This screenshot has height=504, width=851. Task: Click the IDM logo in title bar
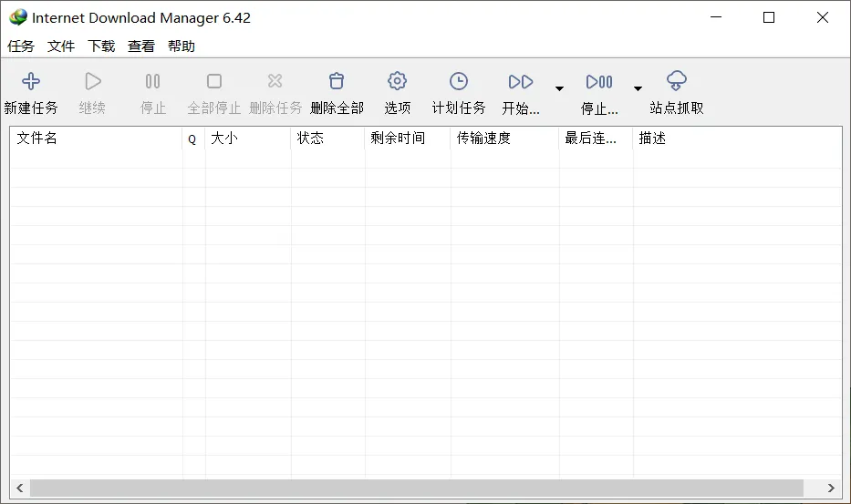click(x=18, y=17)
